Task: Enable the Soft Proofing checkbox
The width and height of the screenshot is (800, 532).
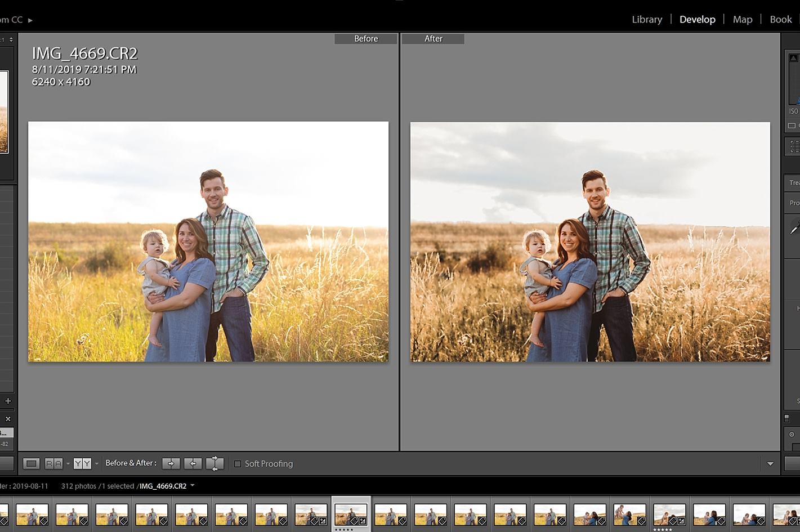Action: point(238,464)
